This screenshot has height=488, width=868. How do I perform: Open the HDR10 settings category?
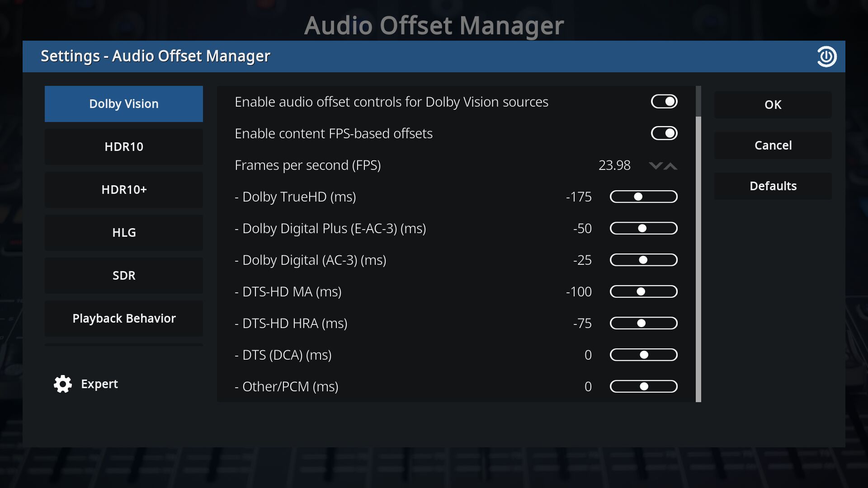124,147
